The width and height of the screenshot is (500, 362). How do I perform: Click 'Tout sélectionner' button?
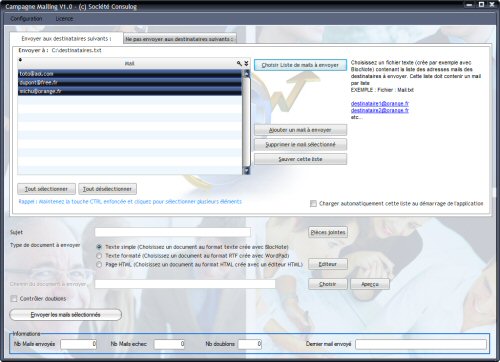pos(46,189)
